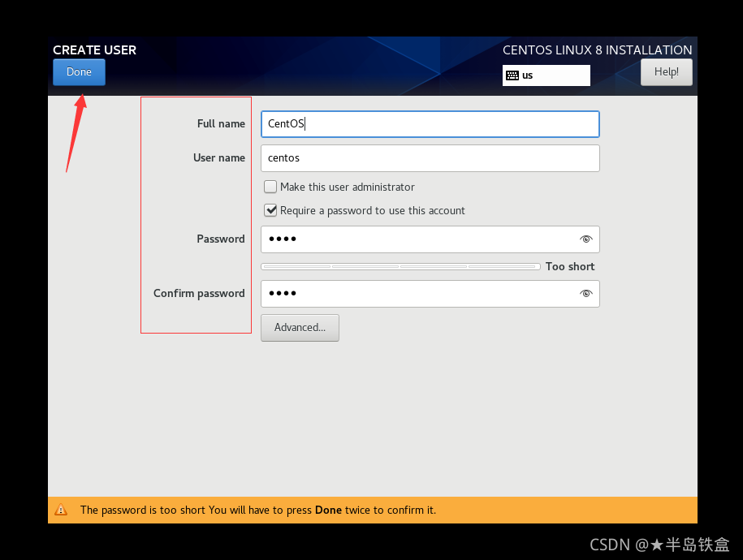The width and height of the screenshot is (743, 560).
Task: Click the Password label
Action: click(x=221, y=239)
